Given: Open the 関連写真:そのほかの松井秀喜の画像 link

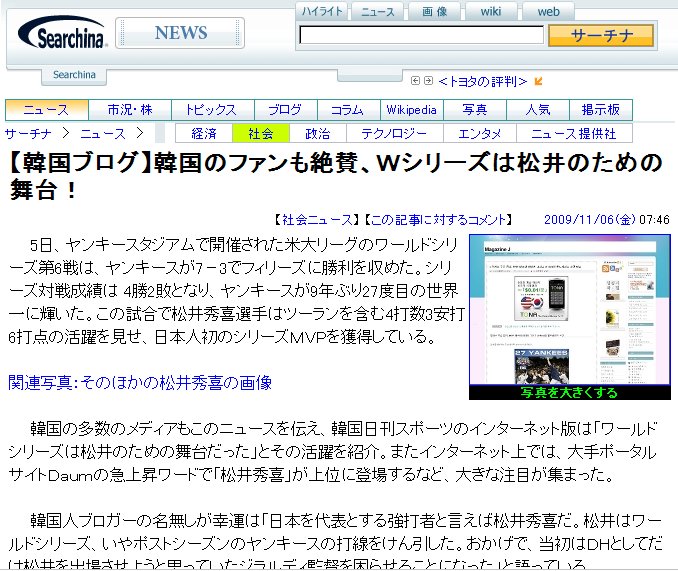Looking at the screenshot, I should 140,383.
